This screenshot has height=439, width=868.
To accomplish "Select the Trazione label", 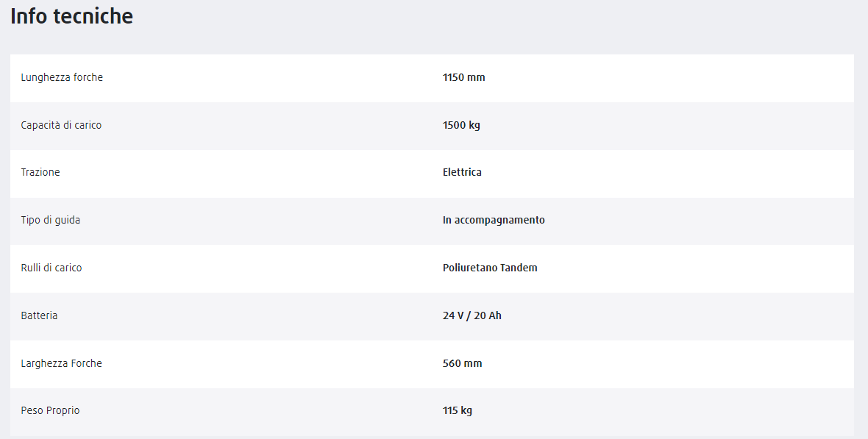I will click(40, 172).
